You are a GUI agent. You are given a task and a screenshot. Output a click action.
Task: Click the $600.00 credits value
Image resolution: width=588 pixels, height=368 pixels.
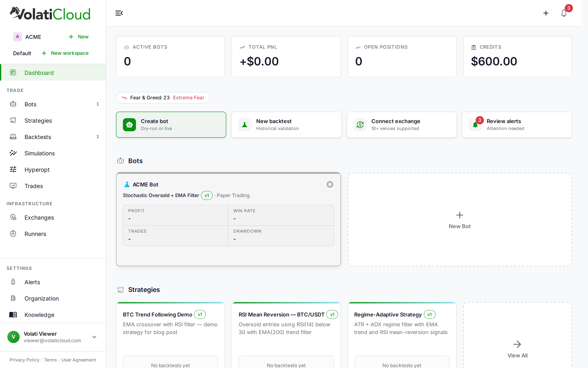point(494,61)
